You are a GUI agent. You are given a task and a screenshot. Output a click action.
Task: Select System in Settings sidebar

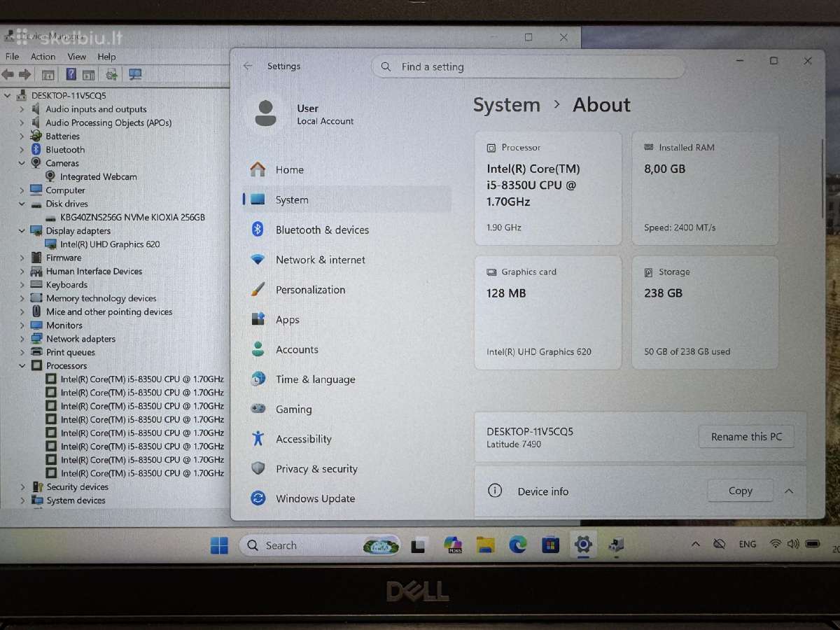click(346, 199)
